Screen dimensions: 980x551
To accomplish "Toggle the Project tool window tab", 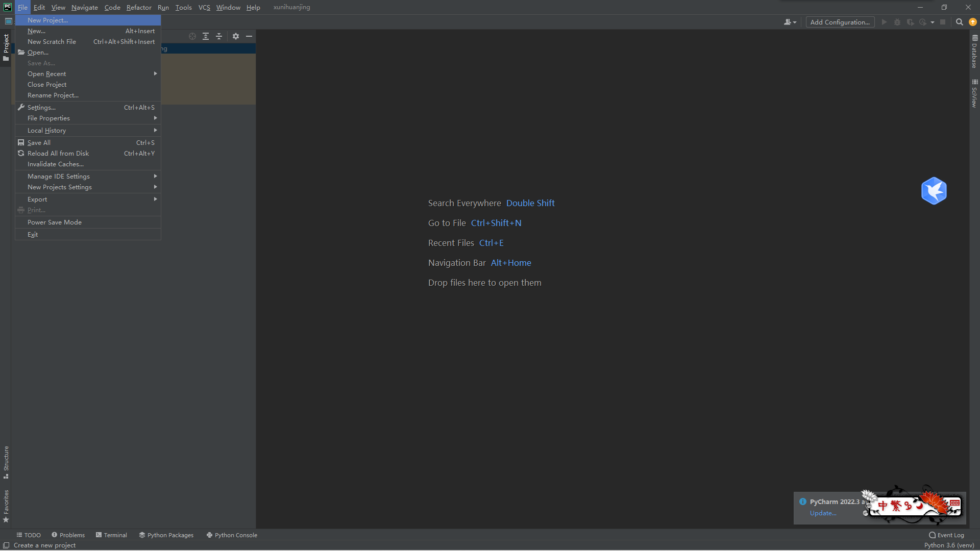I will (6, 47).
